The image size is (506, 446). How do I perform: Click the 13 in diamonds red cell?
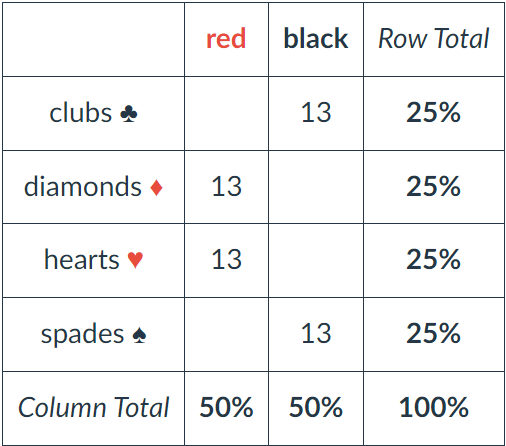point(227,186)
